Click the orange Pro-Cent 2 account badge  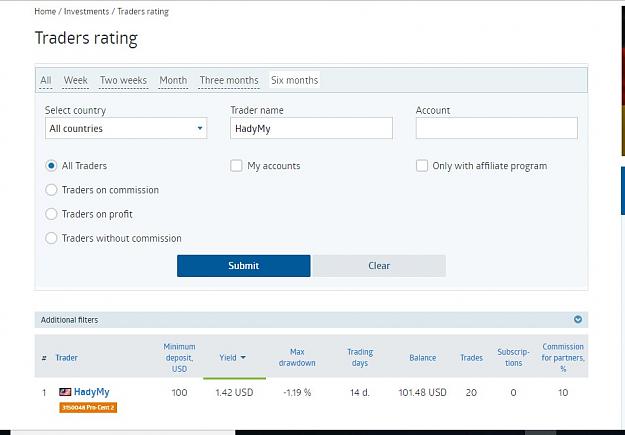[x=88, y=407]
